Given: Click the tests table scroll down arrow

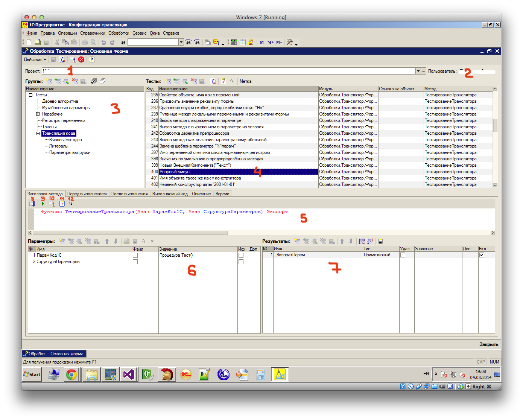Looking at the screenshot, I should (495, 185).
